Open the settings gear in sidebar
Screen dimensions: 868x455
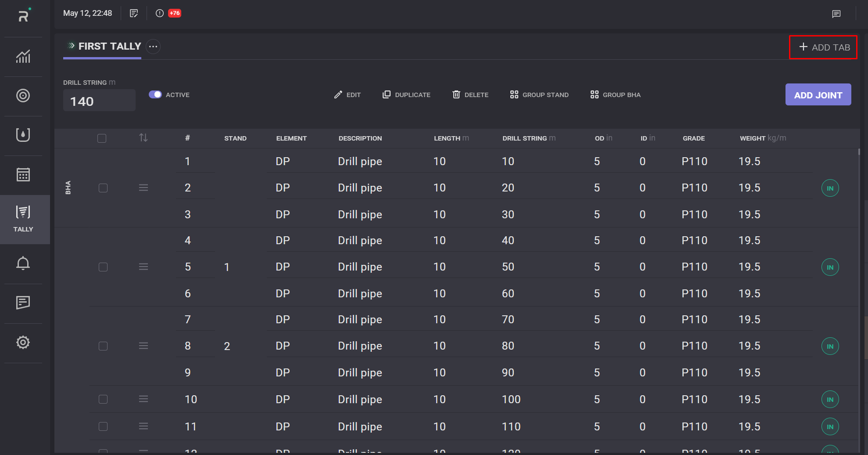point(23,342)
